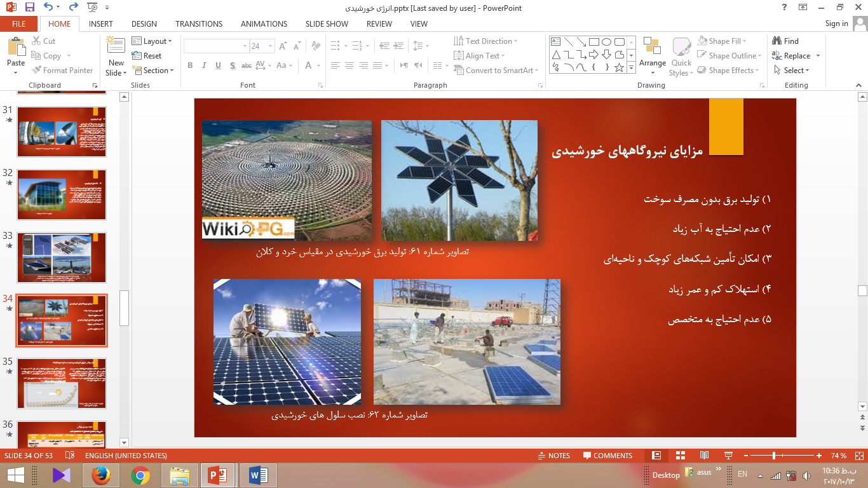Open the COMMENTS pane
Screen dimensions: 868x488
point(607,456)
